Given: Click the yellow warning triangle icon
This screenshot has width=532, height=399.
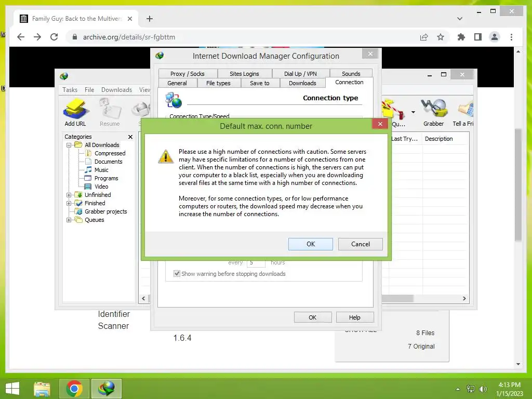Looking at the screenshot, I should 166,156.
